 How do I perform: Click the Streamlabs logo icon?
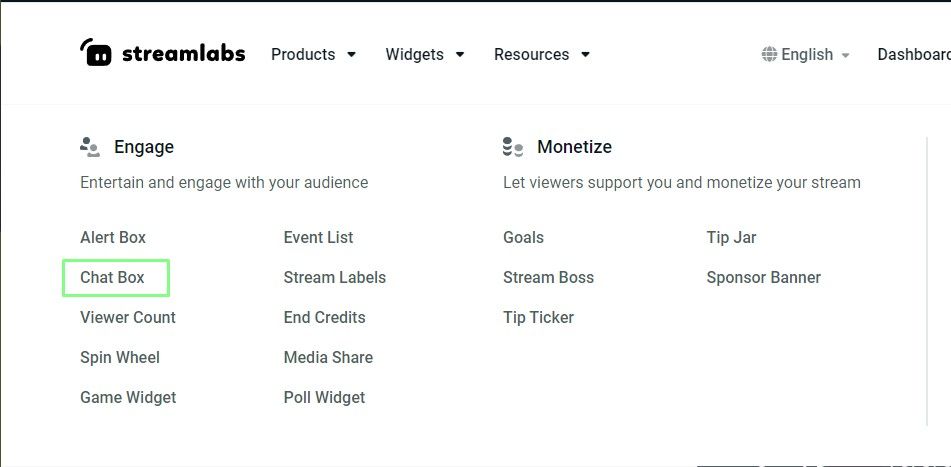tap(96, 53)
